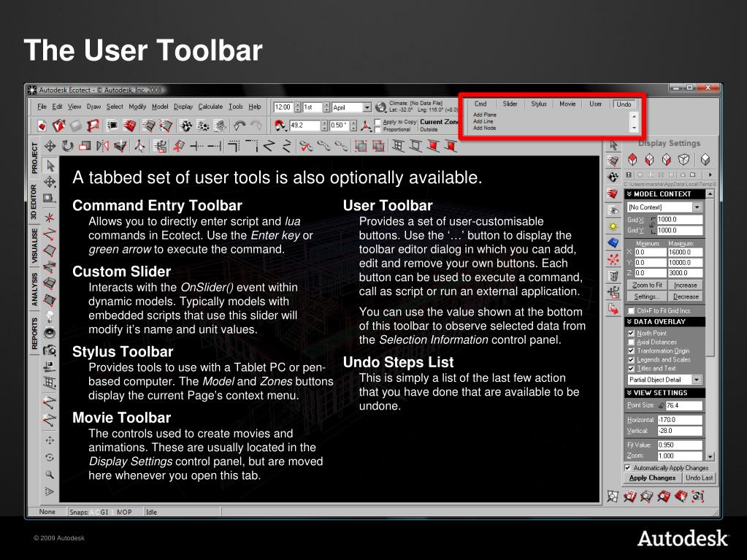Image resolution: width=747 pixels, height=560 pixels.
Task: Open the ANALYSIS side tab
Action: tap(34, 289)
